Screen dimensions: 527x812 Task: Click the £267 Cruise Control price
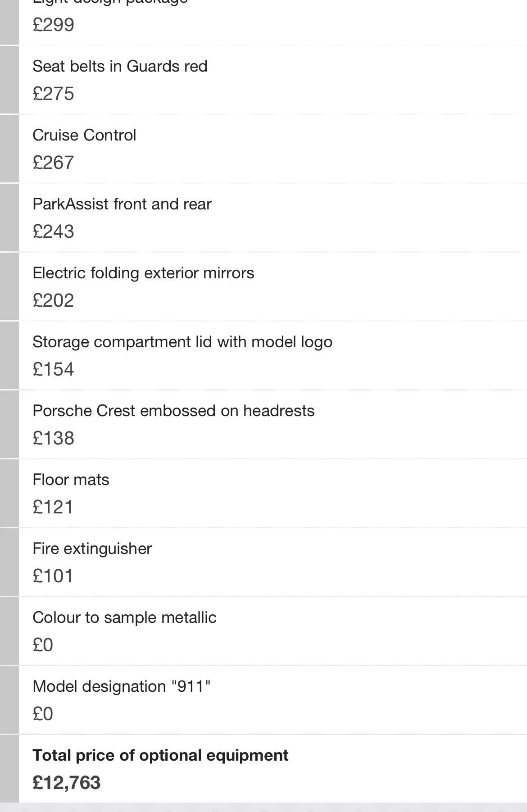point(53,163)
